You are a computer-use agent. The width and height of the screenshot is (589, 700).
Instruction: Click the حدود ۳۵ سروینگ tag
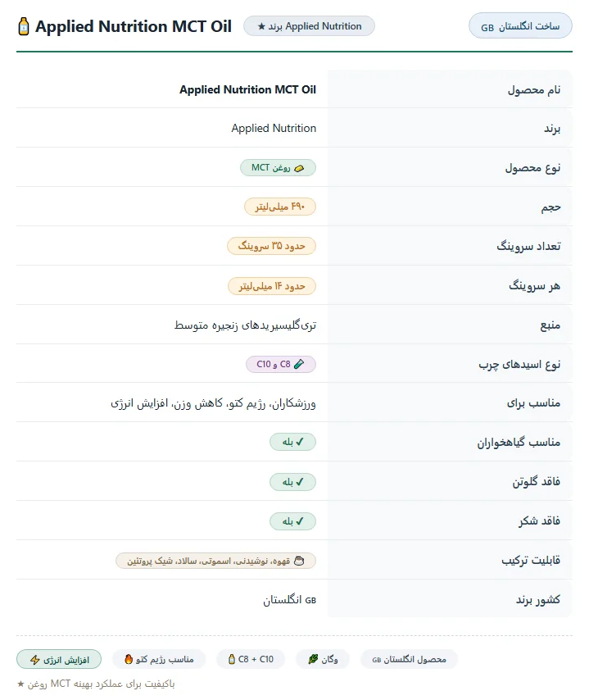[x=271, y=246]
